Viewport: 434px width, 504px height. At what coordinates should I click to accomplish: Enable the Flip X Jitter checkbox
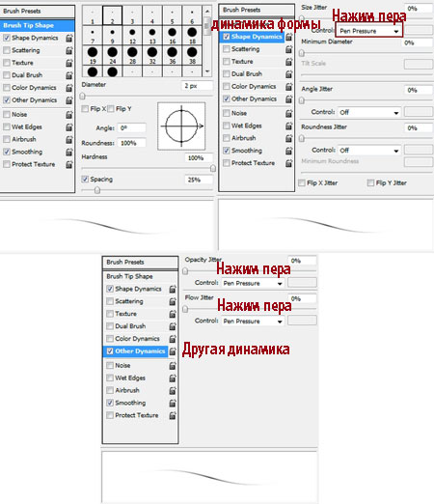tap(302, 183)
